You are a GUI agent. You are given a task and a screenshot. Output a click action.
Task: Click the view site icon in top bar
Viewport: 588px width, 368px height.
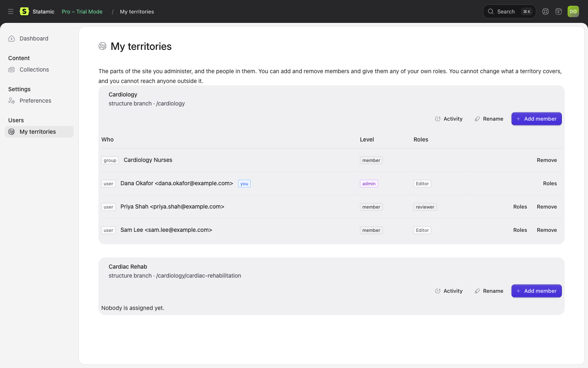click(x=559, y=11)
